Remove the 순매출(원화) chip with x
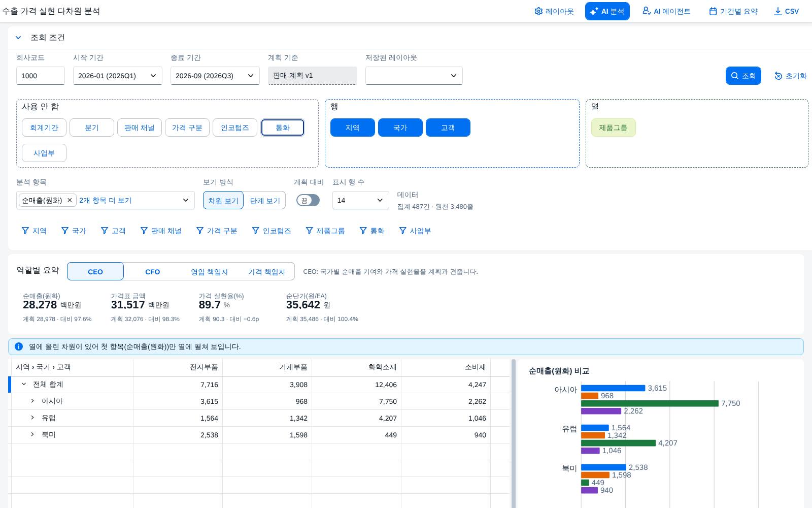812x508 pixels. coord(70,200)
